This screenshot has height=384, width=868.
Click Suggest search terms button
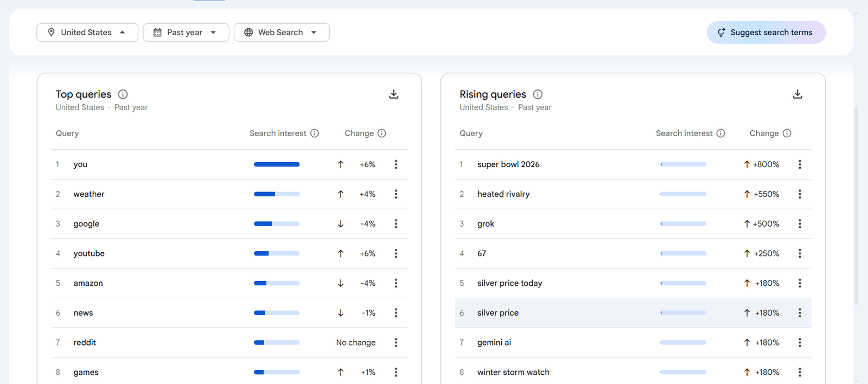tap(766, 33)
